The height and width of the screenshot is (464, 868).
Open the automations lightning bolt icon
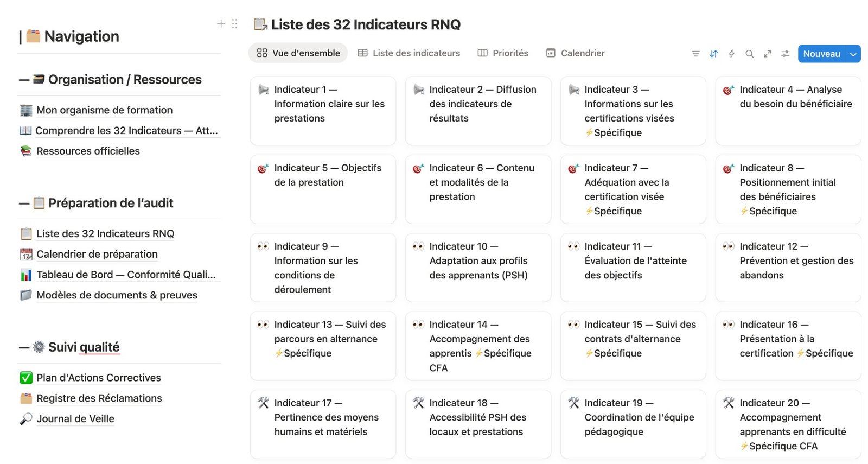coord(731,54)
